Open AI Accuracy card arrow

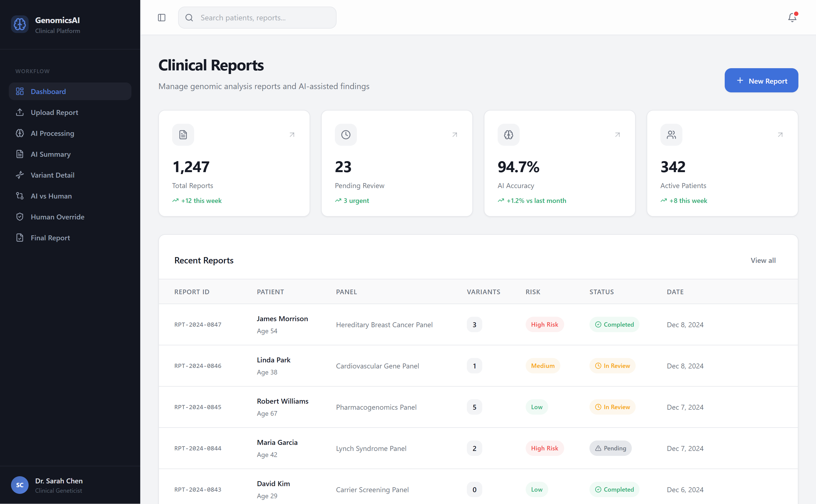coord(617,135)
